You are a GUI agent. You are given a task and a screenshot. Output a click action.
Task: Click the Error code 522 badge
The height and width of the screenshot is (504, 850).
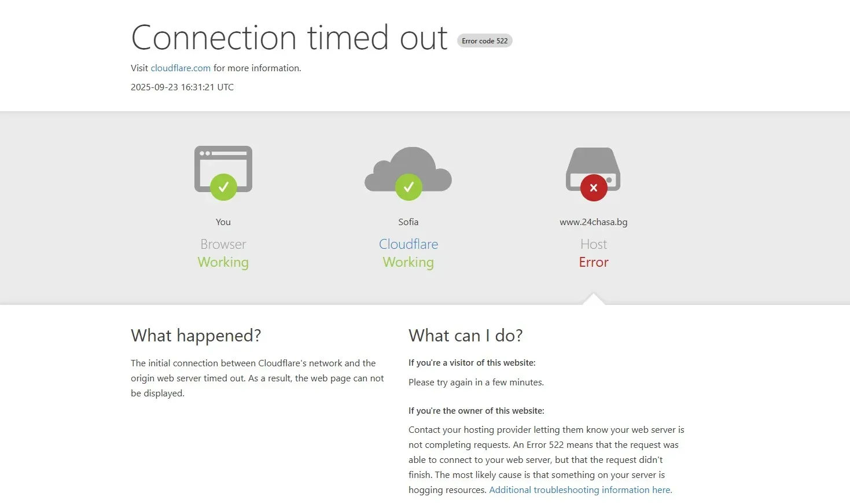485,41
